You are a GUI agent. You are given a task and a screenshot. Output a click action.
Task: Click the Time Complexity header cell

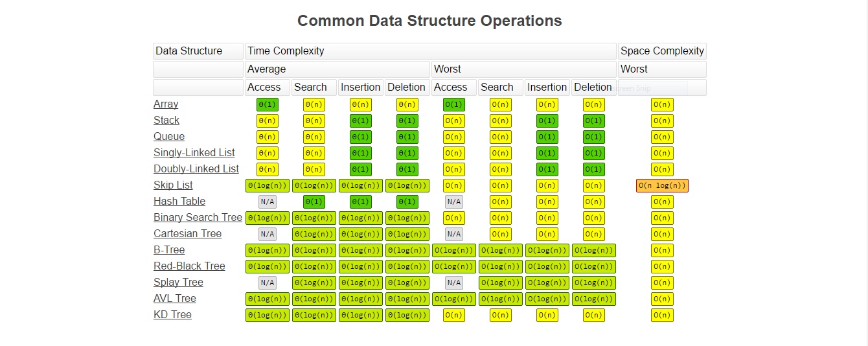coord(430,51)
